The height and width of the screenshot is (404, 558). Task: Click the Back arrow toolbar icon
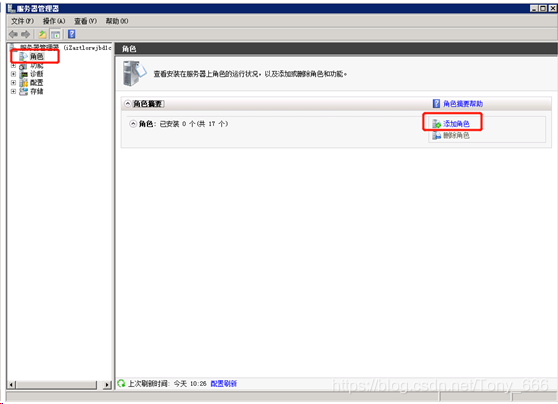(13, 34)
